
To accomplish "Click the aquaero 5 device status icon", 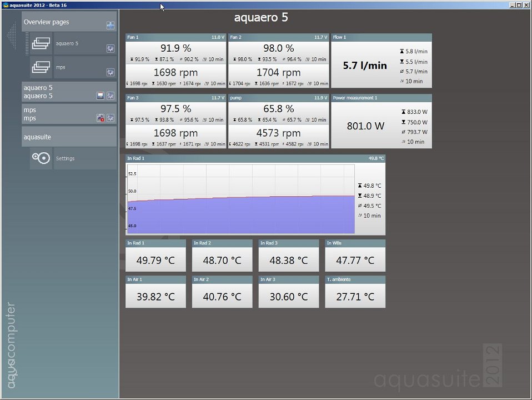I will tap(100, 96).
